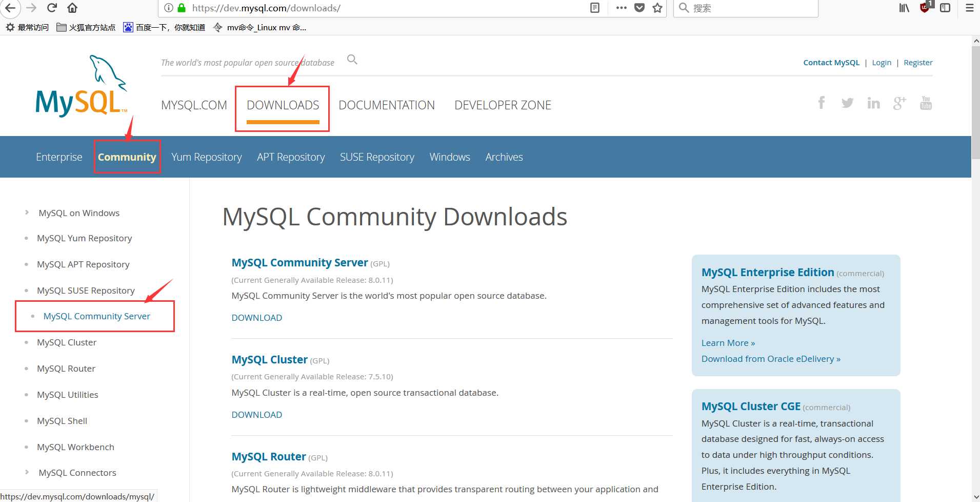Click into the browser 搜索 search field
Screen dimensions: 980x502
pyautogui.click(x=746, y=8)
